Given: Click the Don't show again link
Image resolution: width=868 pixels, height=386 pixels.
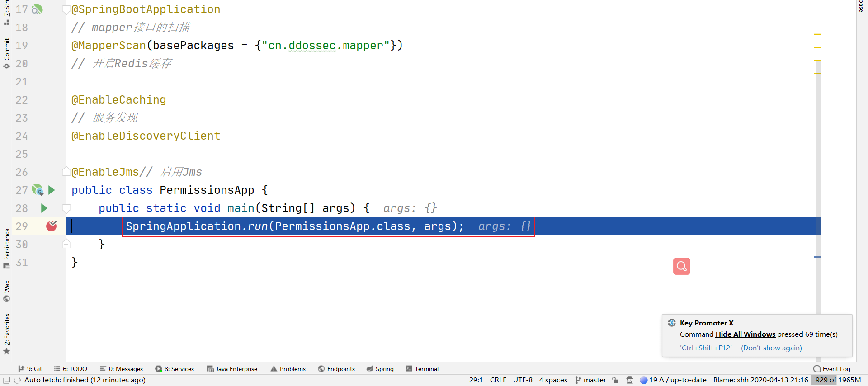Looking at the screenshot, I should click(771, 348).
